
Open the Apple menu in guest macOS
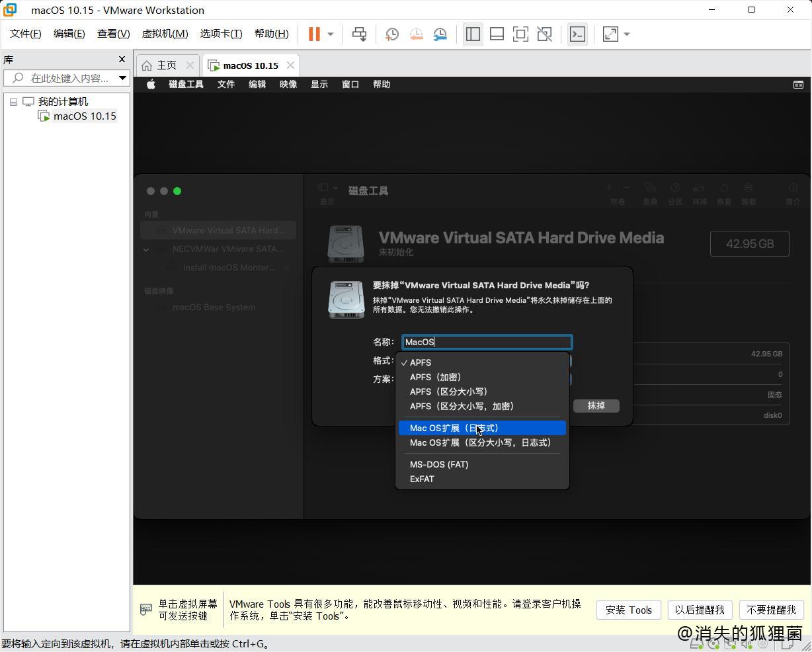click(151, 85)
